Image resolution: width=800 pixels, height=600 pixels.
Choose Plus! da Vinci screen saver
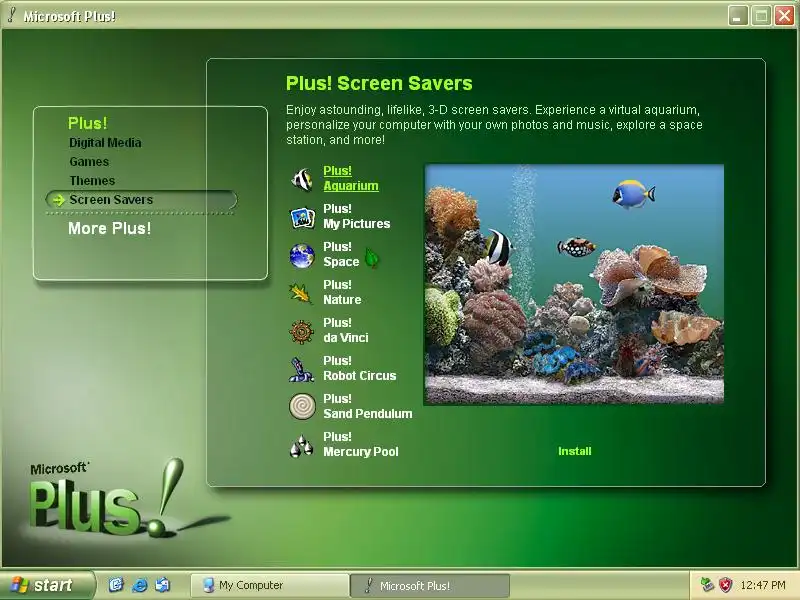point(346,330)
